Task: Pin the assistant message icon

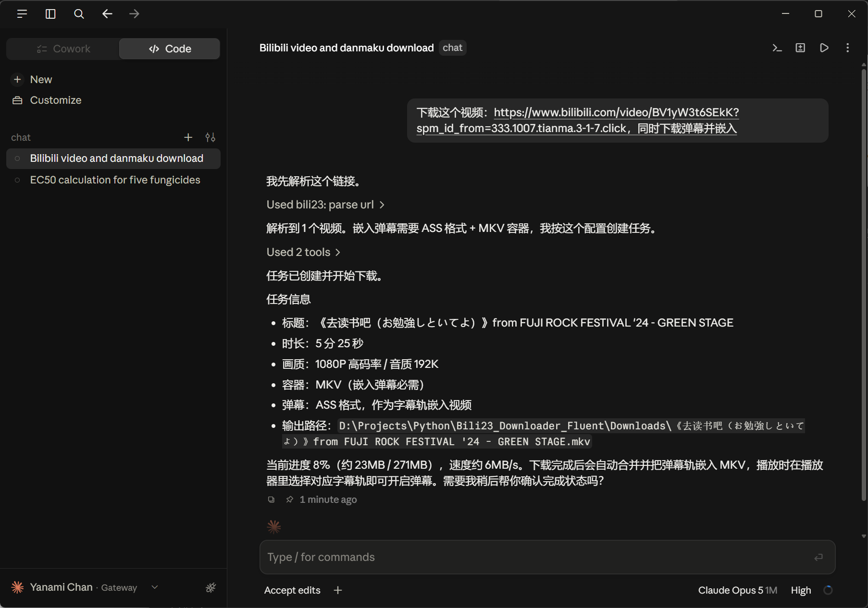Action: click(x=289, y=499)
